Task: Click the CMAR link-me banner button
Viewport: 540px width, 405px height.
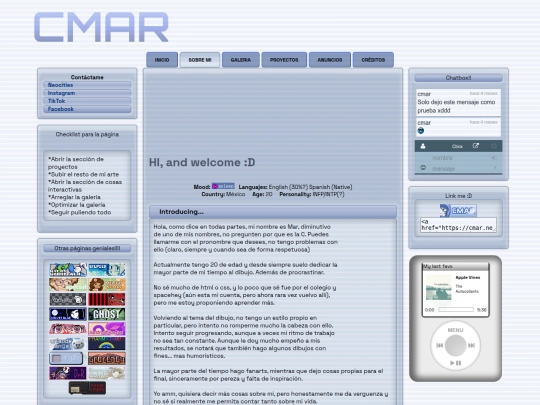Action: (458, 210)
